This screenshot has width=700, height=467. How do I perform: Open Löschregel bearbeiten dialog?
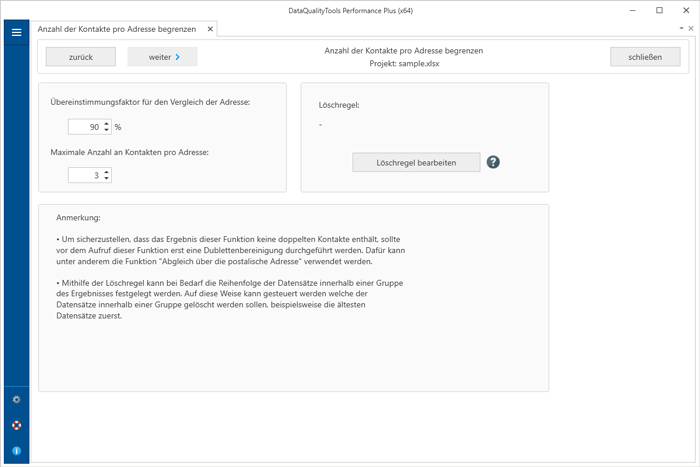coord(416,163)
